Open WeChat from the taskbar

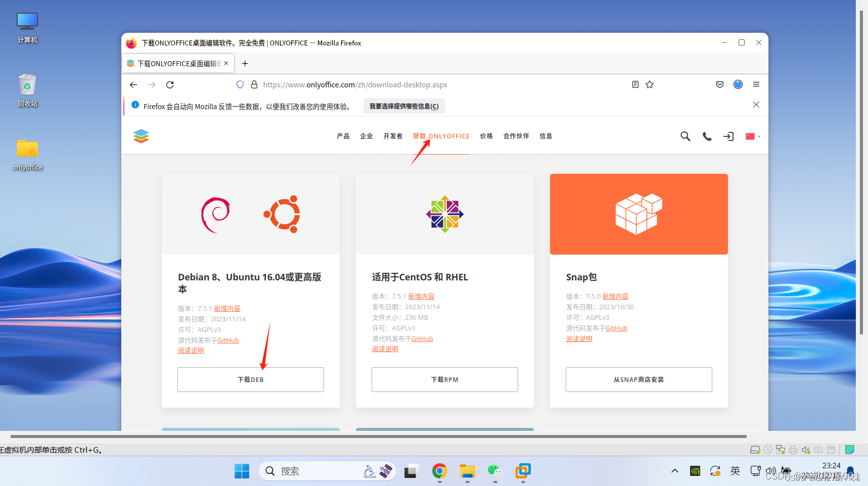point(495,471)
